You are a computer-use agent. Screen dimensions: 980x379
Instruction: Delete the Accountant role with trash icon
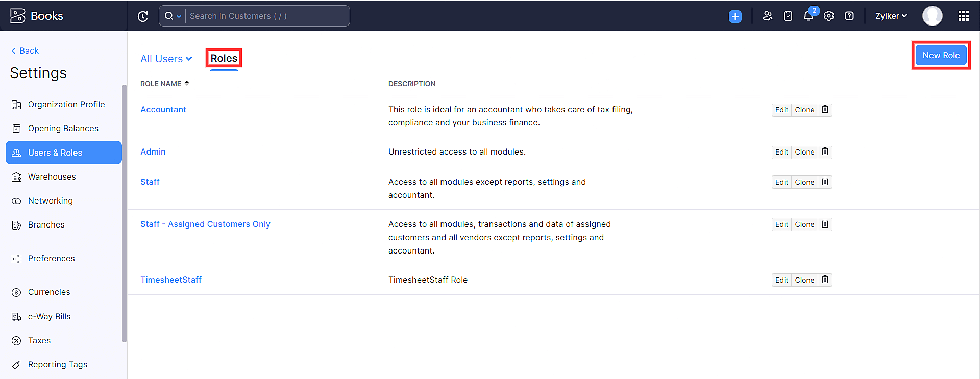[825, 110]
